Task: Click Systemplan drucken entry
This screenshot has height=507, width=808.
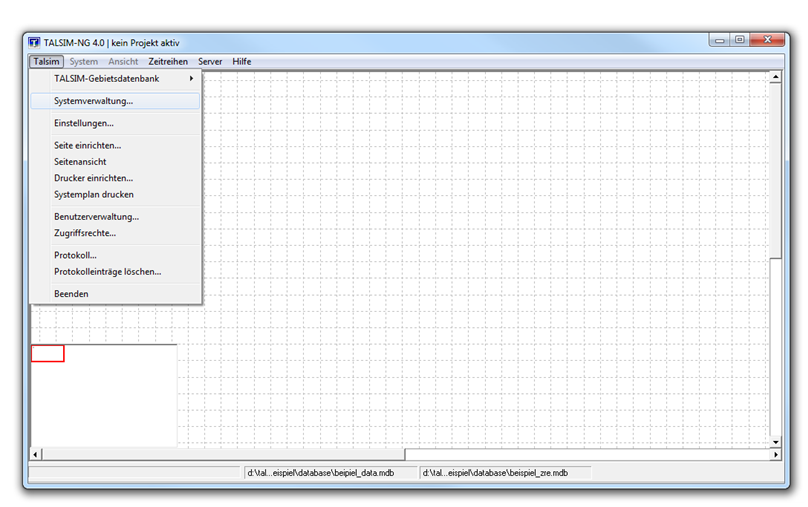Action: (94, 195)
